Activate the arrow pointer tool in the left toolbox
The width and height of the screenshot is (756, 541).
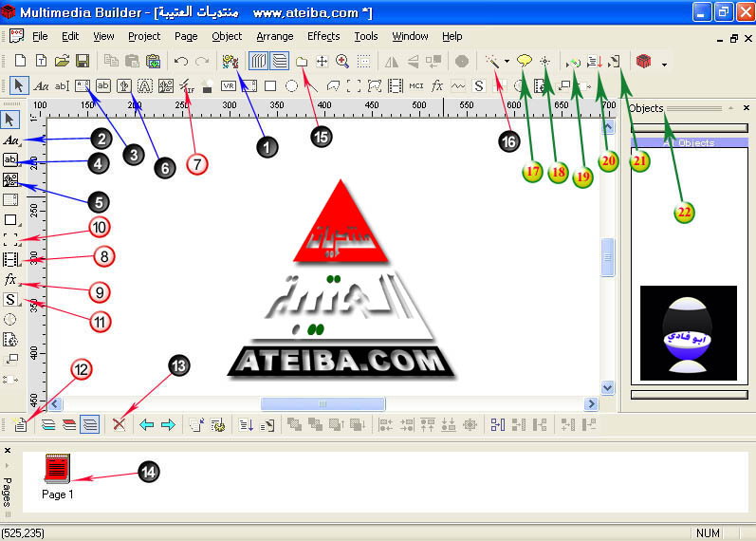(10, 120)
